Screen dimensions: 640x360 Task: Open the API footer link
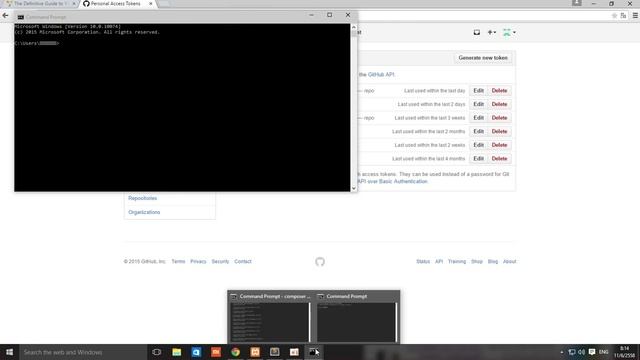click(x=439, y=261)
